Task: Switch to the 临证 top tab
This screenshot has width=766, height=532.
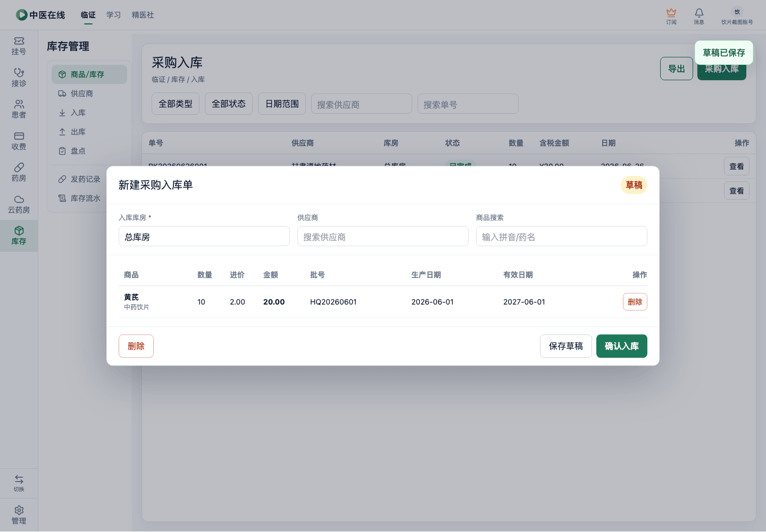Action: (x=88, y=15)
